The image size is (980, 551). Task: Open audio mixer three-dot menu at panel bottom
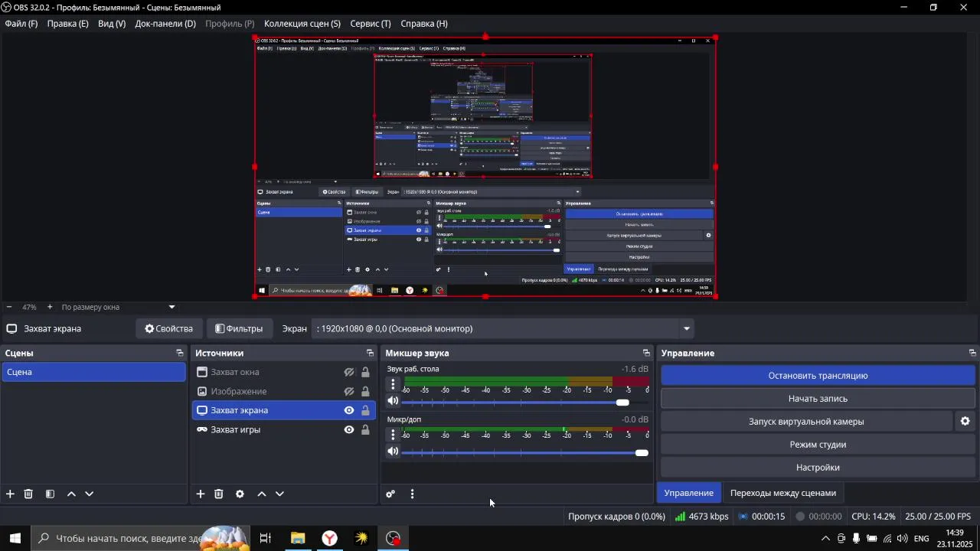[x=412, y=494]
